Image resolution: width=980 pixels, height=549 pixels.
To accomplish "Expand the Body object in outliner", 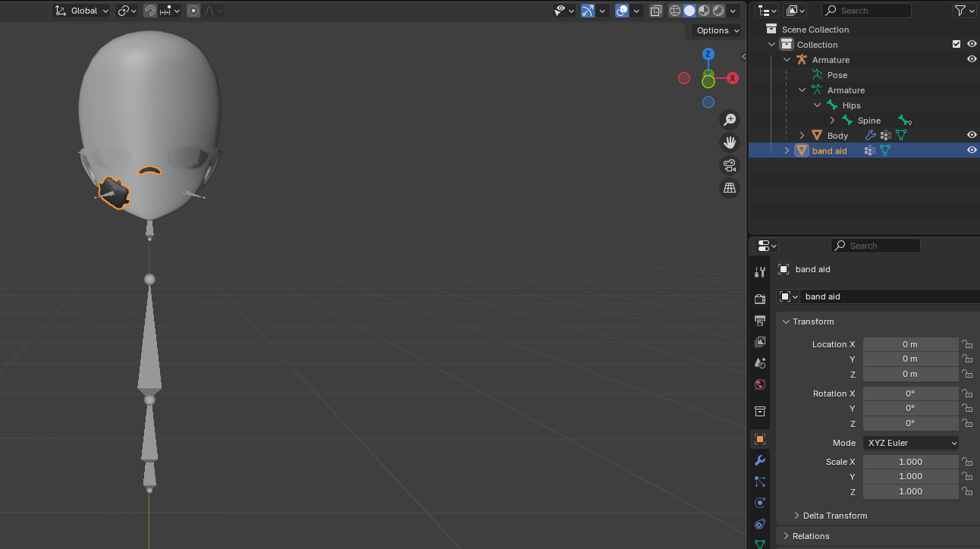I will (802, 135).
